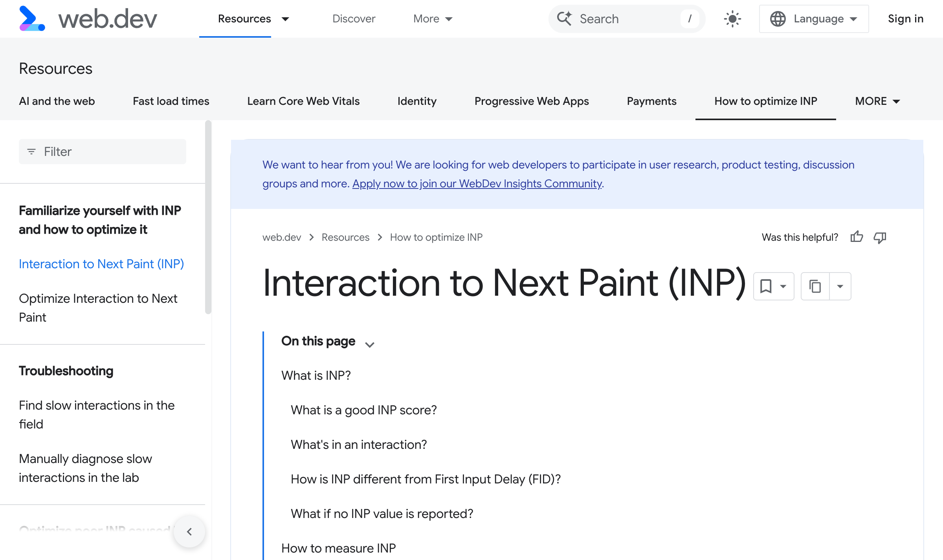This screenshot has width=943, height=560.
Task: Open Manually diagnose slow interactions in the lab
Action: (x=85, y=468)
